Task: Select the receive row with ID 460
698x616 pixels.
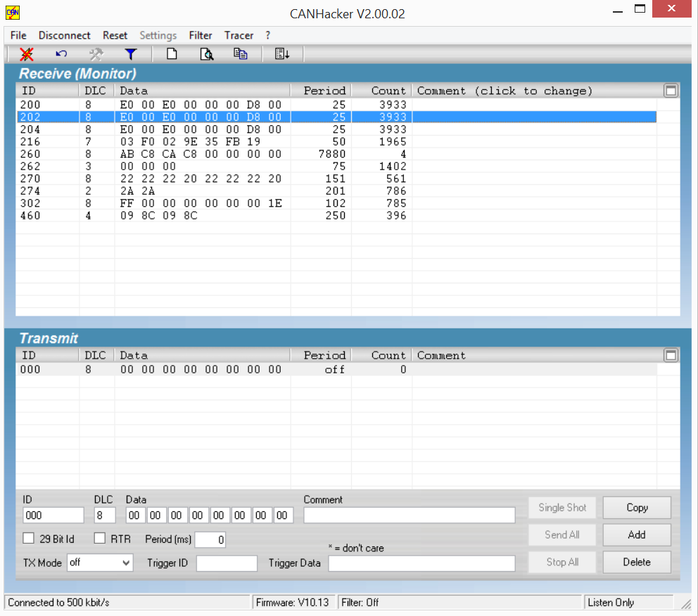Action: [x=336, y=216]
